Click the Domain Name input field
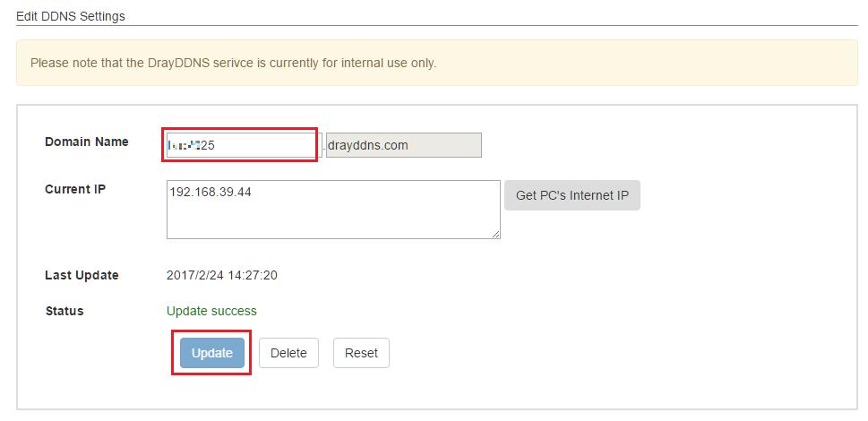Image resolution: width=868 pixels, height=421 pixels. [260, 145]
